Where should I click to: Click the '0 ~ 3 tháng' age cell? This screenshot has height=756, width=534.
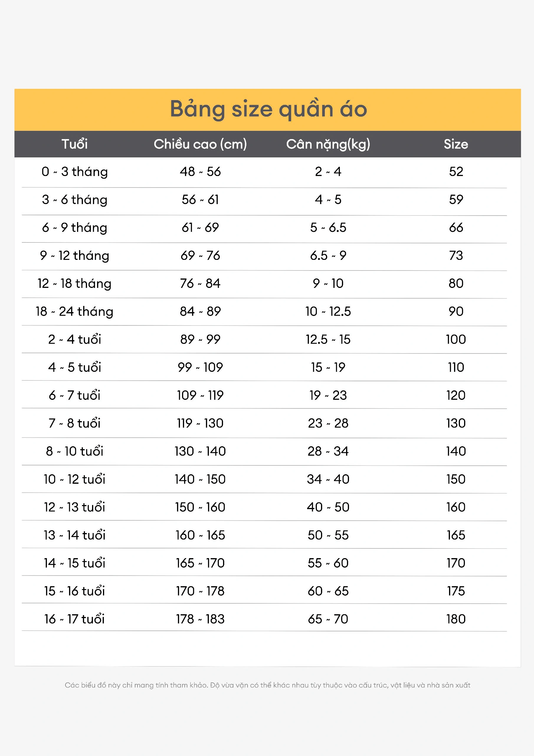coord(75,172)
